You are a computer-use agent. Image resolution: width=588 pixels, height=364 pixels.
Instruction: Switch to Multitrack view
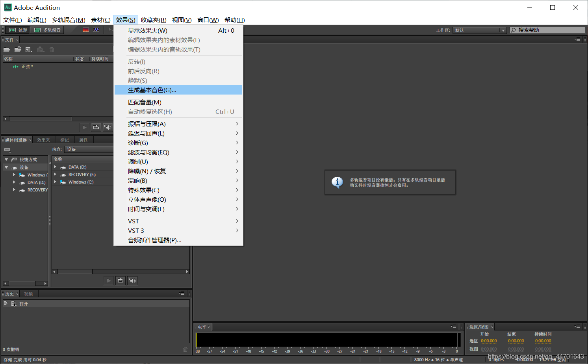coord(47,30)
